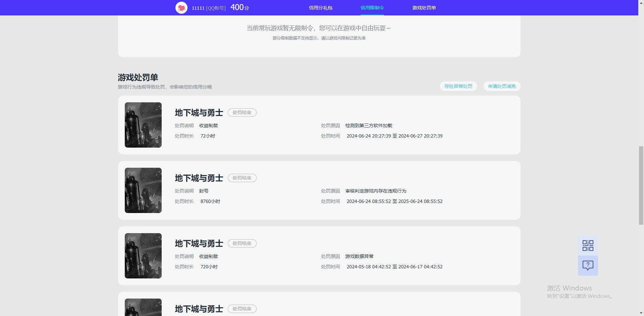644x316 pixels.
Task: Click the 400分 credit score
Action: (x=239, y=7)
